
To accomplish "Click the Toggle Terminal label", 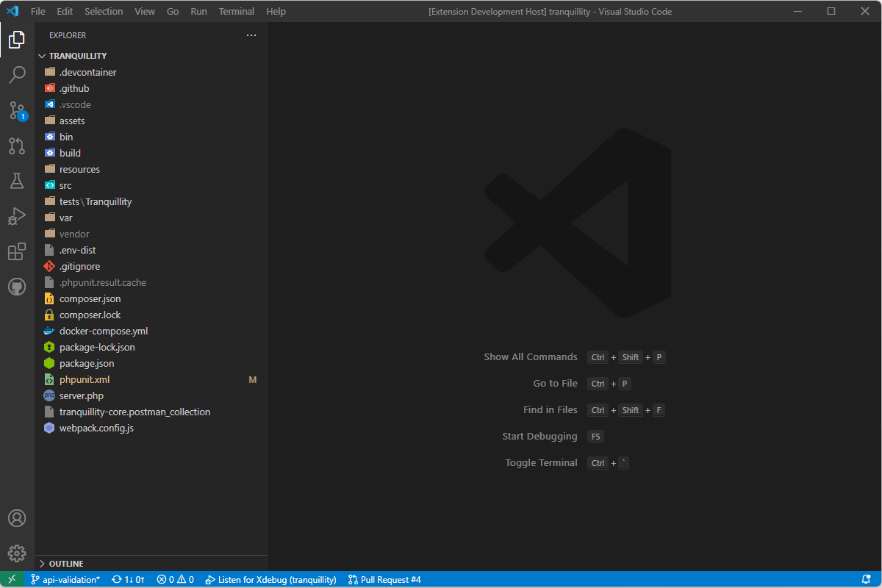I will [542, 462].
